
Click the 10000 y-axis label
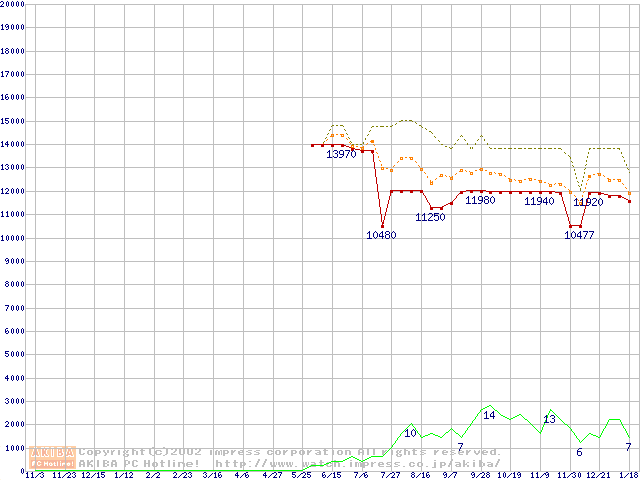12,238
